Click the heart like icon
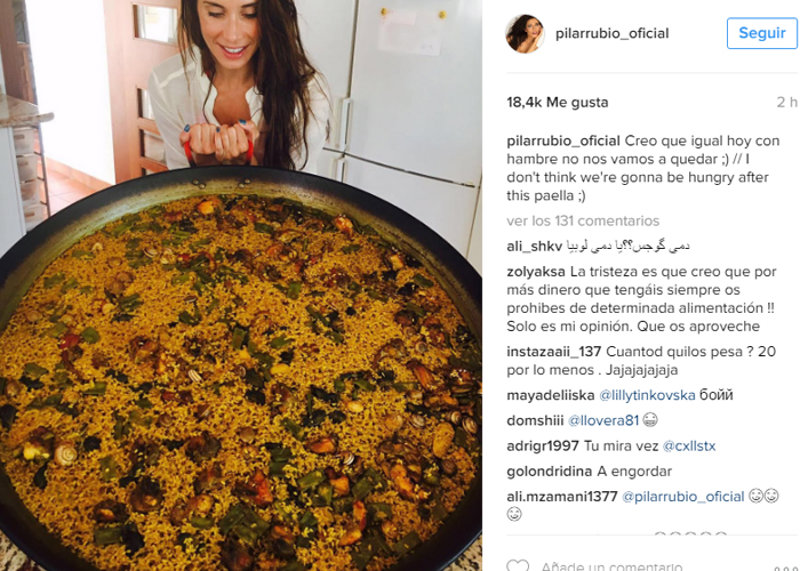The image size is (800, 571). [518, 565]
